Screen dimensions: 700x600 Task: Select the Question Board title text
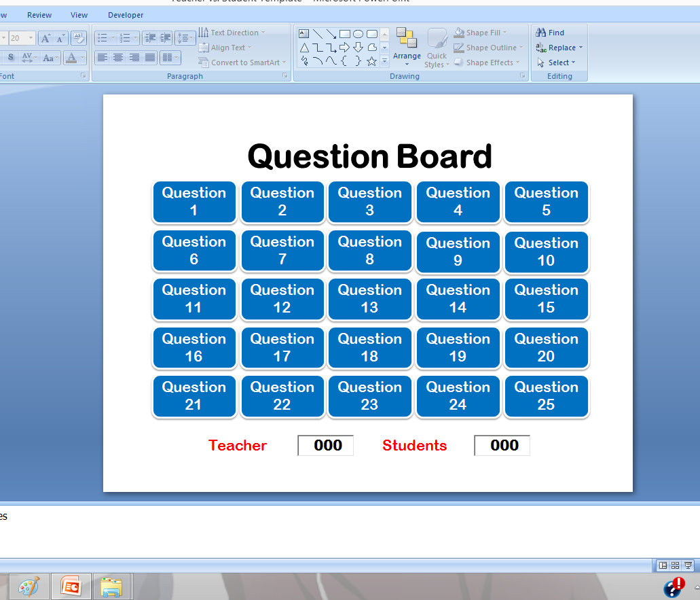pos(369,156)
